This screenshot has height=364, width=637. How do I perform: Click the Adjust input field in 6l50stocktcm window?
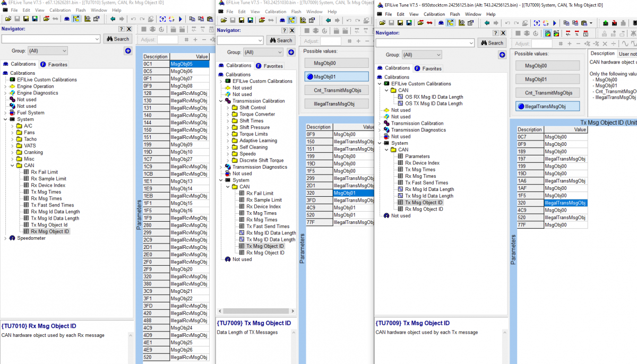click(x=543, y=44)
